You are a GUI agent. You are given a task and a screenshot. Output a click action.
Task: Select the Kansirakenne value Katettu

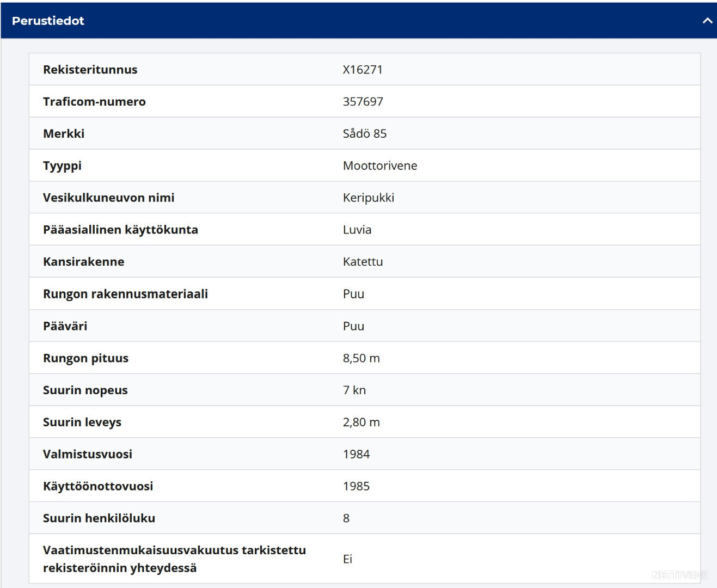(363, 262)
